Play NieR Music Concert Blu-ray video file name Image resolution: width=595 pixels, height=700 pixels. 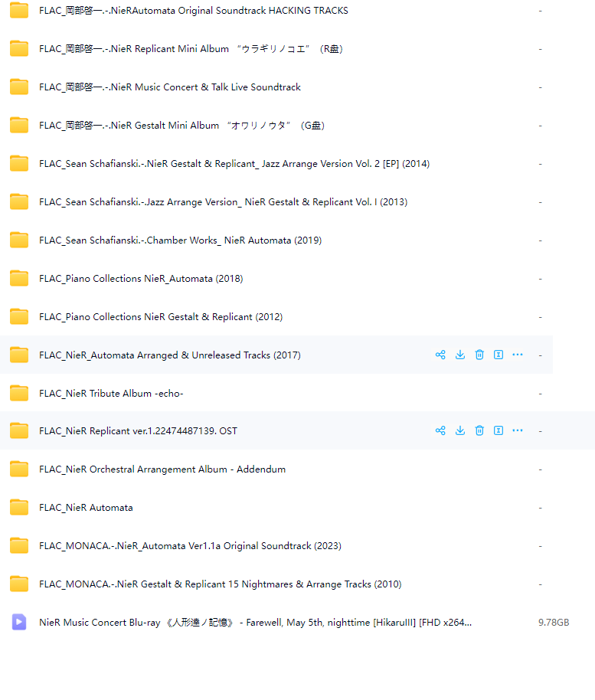[x=255, y=623]
